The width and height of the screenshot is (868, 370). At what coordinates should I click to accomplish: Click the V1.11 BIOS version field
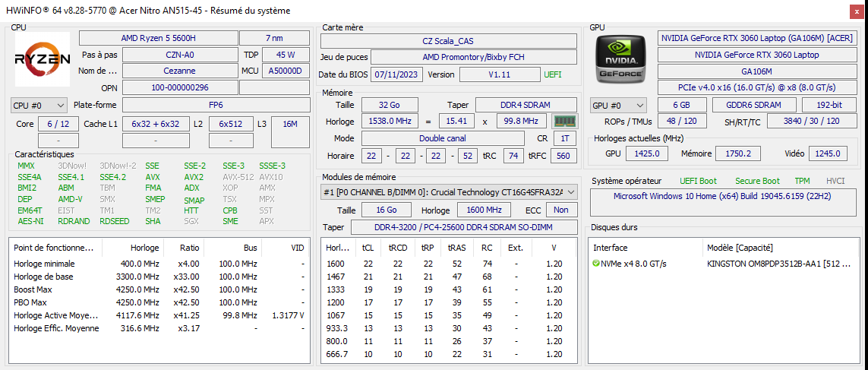coord(500,74)
